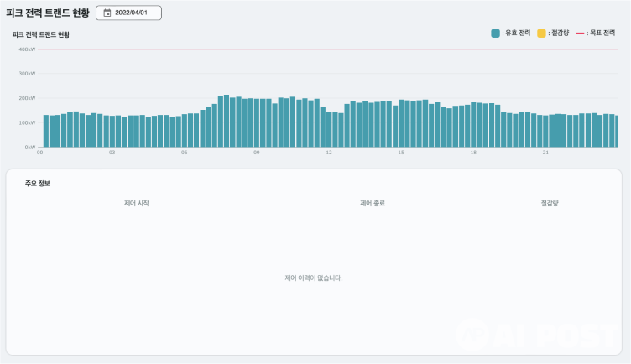Click the 200kW y-axis label
The height and width of the screenshot is (364, 631).
(27, 98)
